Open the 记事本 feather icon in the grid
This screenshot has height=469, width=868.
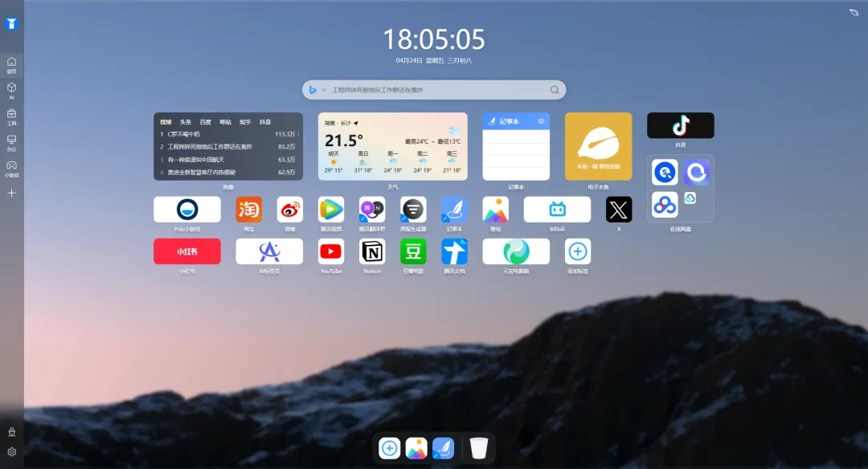point(454,210)
